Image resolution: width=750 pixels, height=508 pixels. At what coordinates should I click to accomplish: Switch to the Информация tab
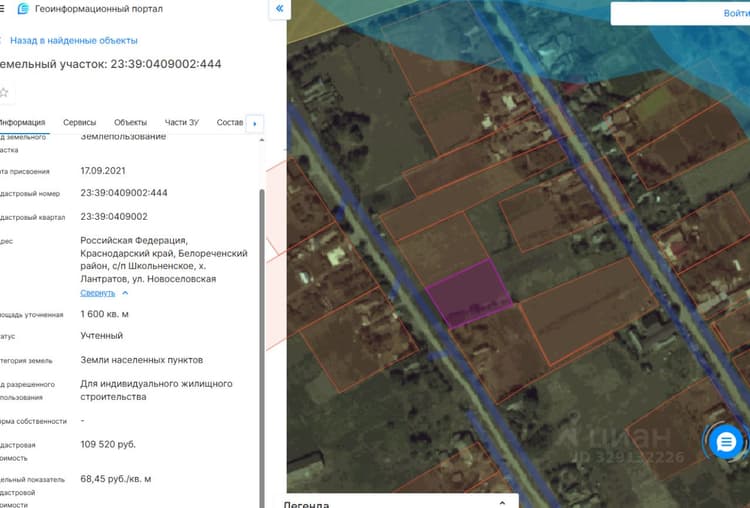[x=22, y=122]
